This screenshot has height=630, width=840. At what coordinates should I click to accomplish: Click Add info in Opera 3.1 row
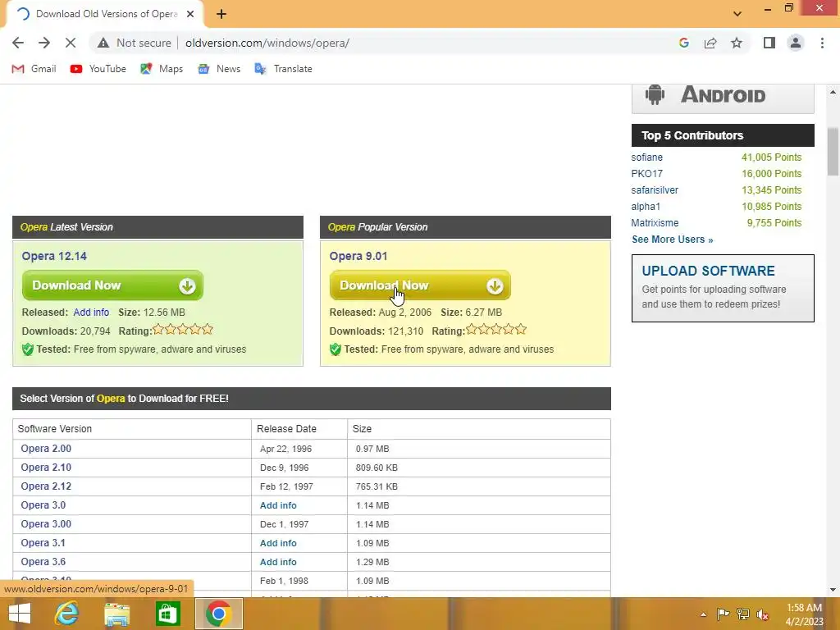coord(278,543)
